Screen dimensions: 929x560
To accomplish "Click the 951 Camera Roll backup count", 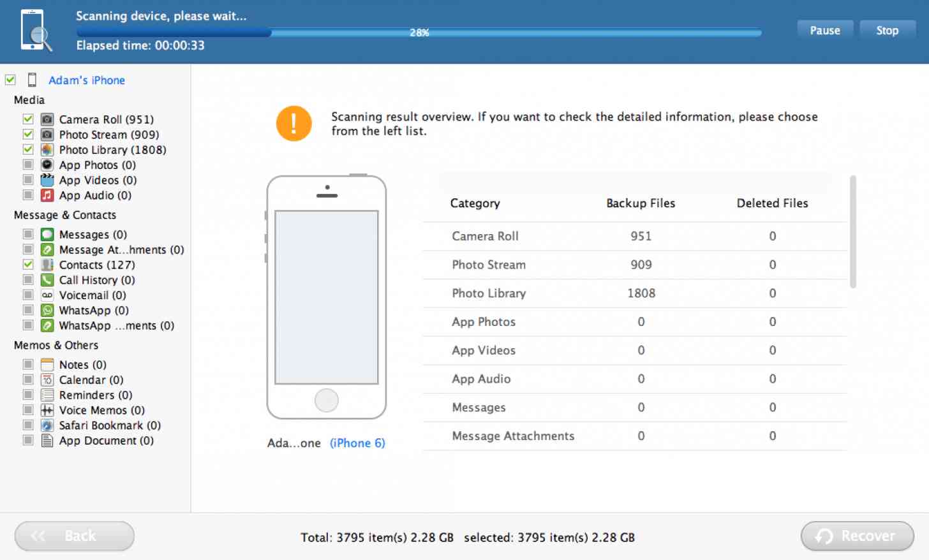I will [641, 236].
